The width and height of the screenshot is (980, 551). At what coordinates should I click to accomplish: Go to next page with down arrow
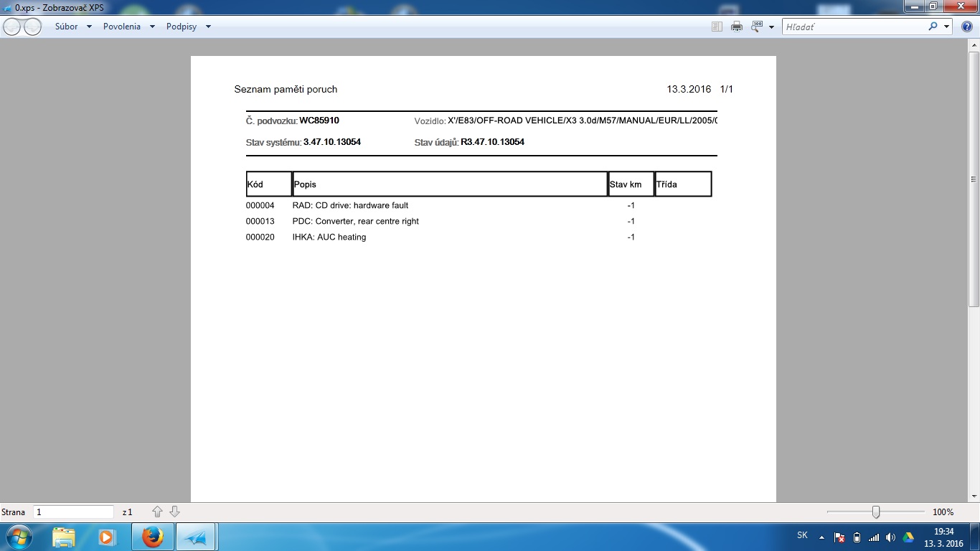174,512
